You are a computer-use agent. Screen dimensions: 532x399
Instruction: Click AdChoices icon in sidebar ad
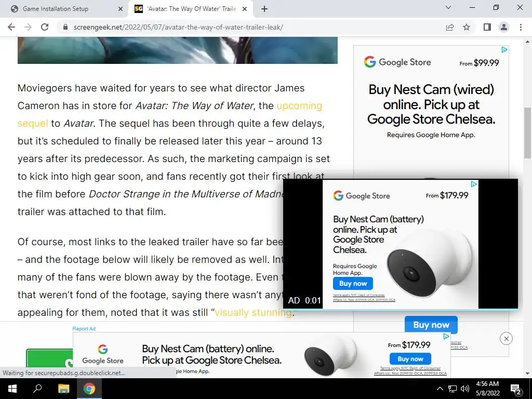[504, 50]
